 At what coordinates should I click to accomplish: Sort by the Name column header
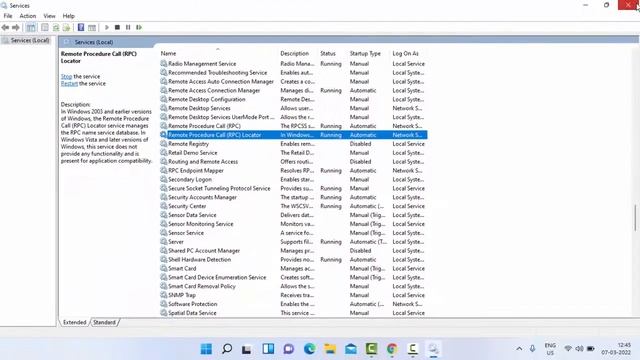(168, 53)
